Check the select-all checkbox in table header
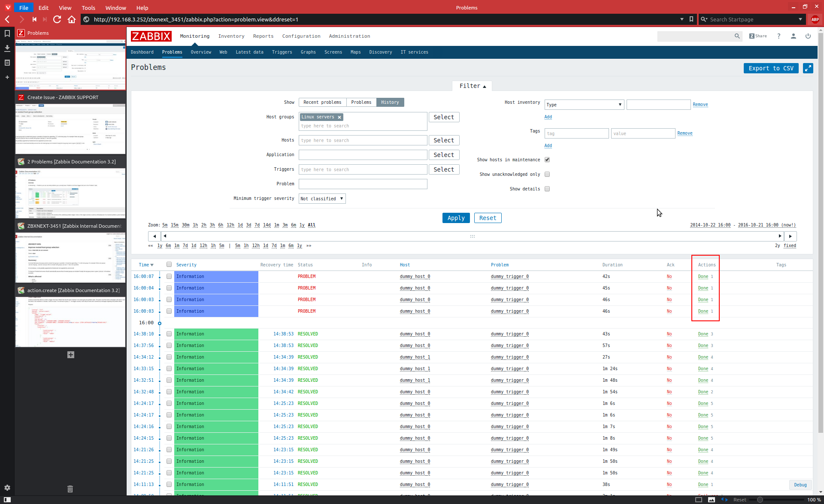The image size is (824, 504). pos(169,265)
